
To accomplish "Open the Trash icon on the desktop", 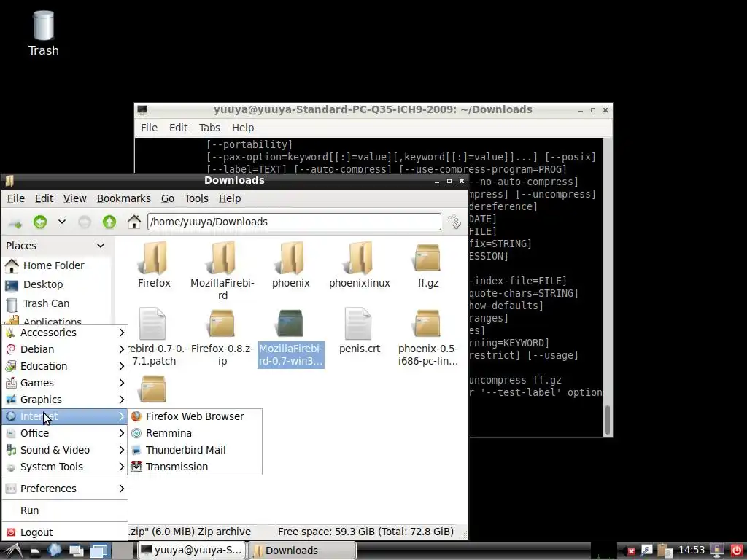I will (43, 34).
